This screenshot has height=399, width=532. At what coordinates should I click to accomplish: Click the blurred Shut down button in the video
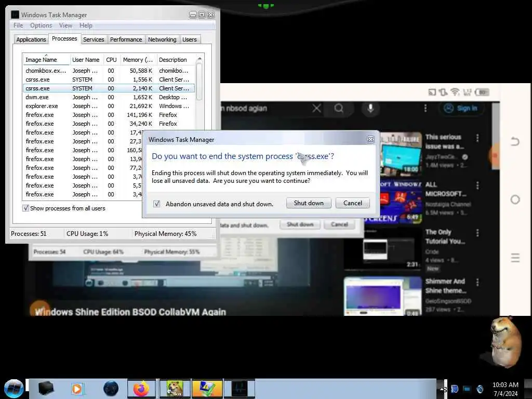tap(300, 224)
